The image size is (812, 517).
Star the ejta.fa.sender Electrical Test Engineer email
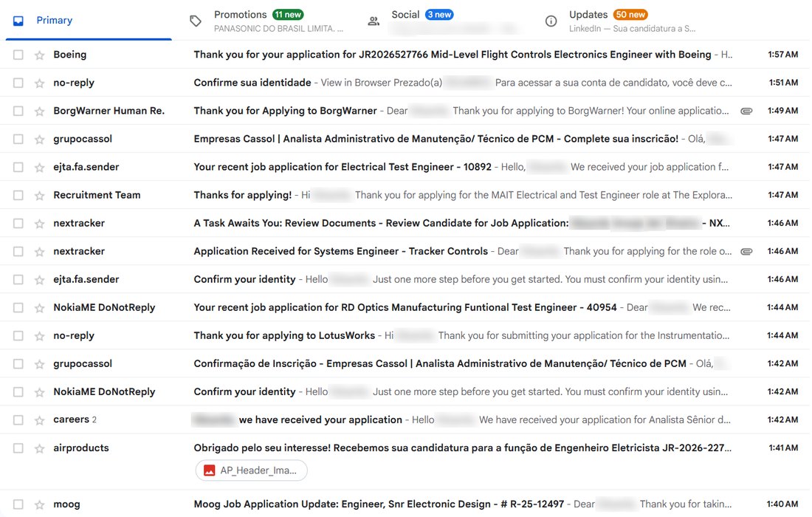point(39,168)
